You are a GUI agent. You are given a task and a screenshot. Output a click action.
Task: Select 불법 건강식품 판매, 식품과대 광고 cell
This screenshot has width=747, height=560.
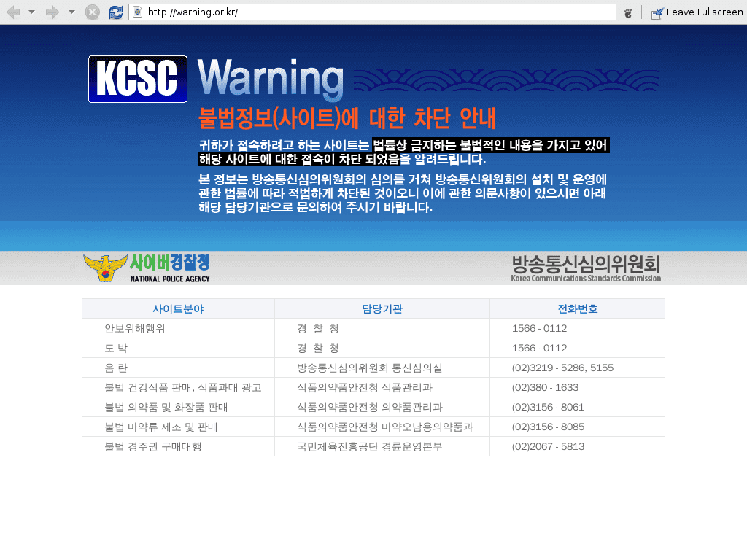(x=178, y=388)
